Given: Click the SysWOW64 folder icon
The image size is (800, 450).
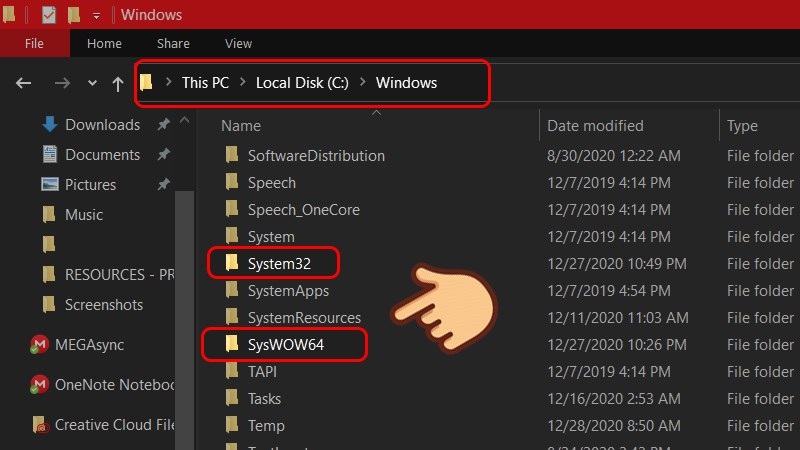Looking at the screenshot, I should tap(232, 343).
